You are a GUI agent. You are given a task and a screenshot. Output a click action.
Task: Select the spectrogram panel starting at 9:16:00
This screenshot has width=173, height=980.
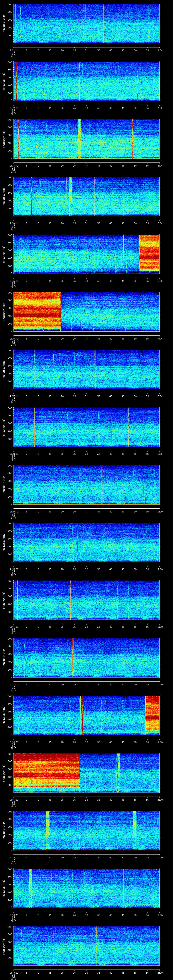point(86,888)
